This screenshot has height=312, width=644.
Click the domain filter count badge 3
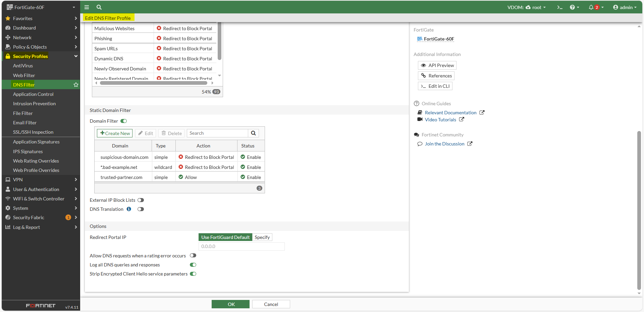(x=259, y=188)
